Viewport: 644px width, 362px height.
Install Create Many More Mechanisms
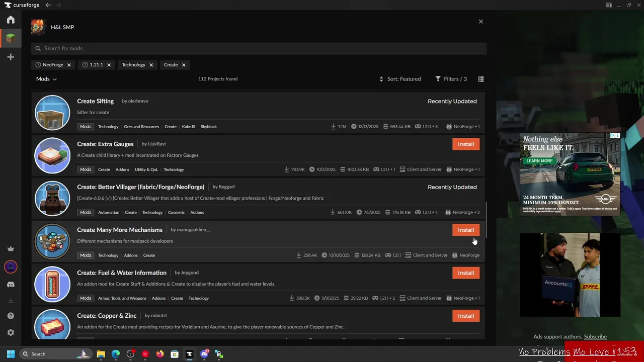pos(466,230)
